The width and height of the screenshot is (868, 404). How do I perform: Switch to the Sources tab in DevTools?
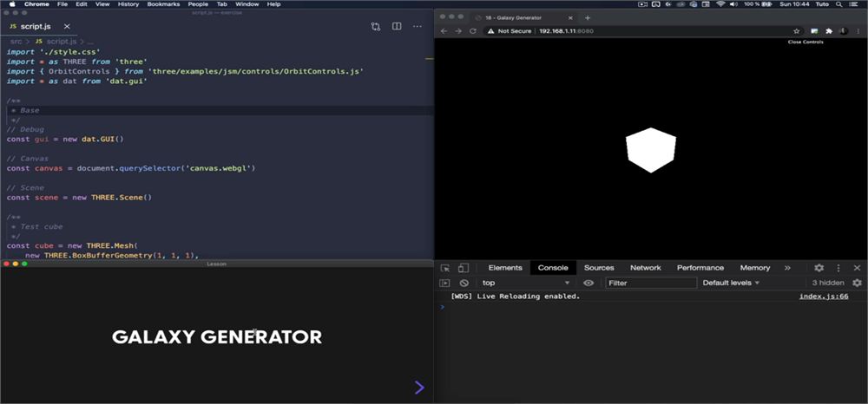point(599,268)
